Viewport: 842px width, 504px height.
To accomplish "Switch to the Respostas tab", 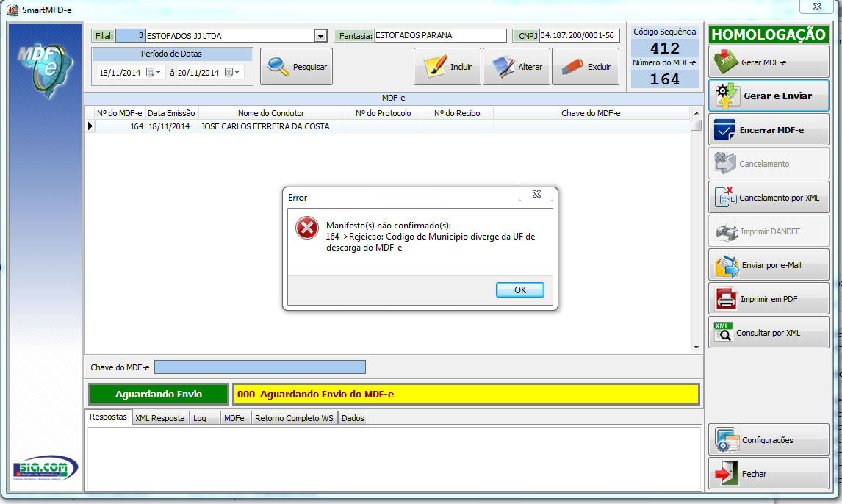I will 109,417.
